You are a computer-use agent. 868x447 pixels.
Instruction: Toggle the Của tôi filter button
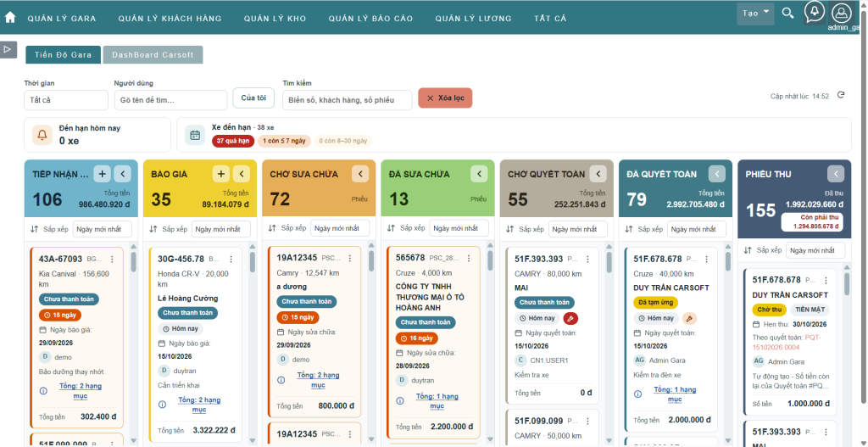pyautogui.click(x=253, y=98)
